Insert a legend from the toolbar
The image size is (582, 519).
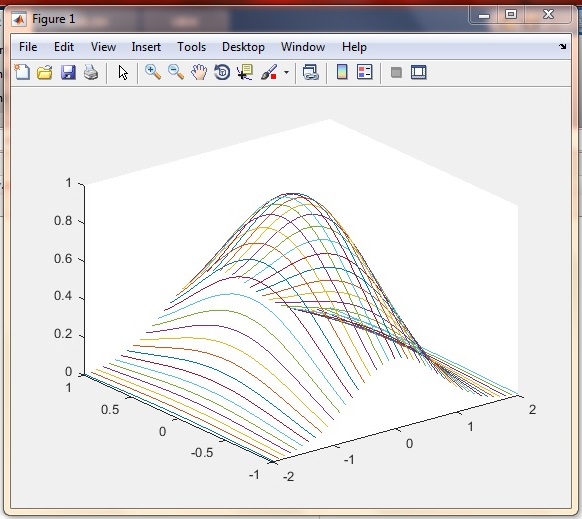pos(364,72)
